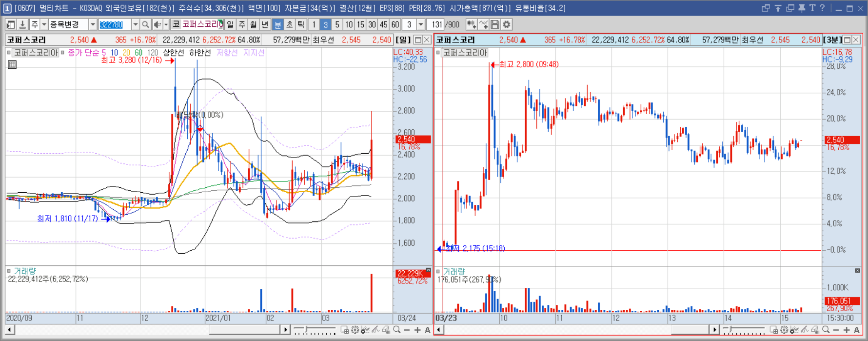Zoom in with plus icon under daily chart

417,330
